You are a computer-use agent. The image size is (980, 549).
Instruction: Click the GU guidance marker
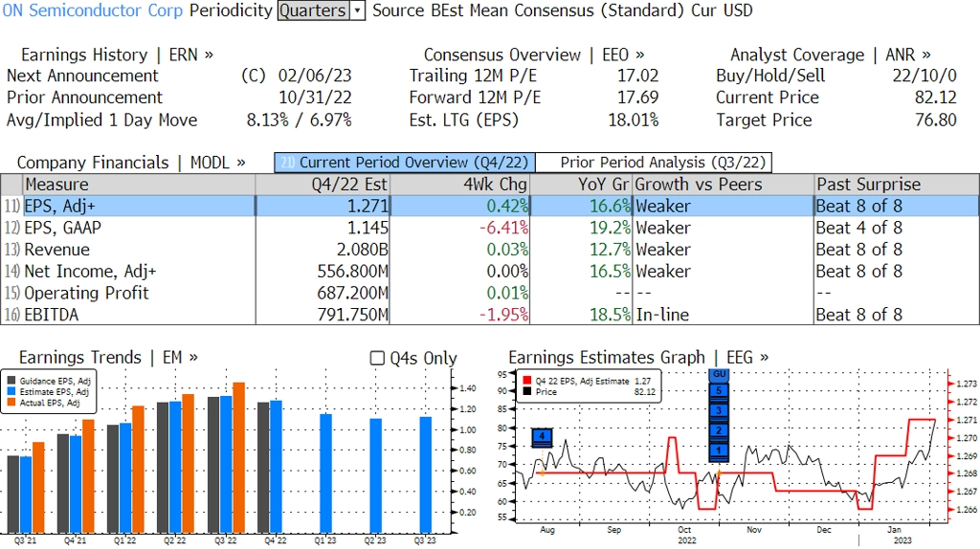click(720, 374)
